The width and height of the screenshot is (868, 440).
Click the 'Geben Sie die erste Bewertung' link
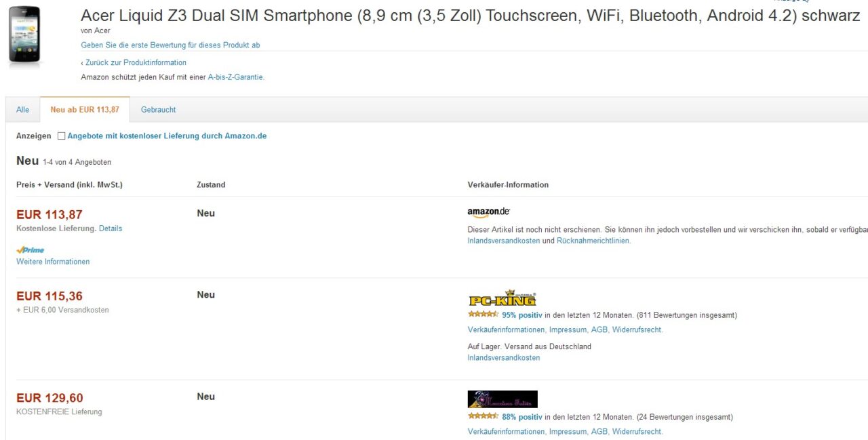click(170, 45)
